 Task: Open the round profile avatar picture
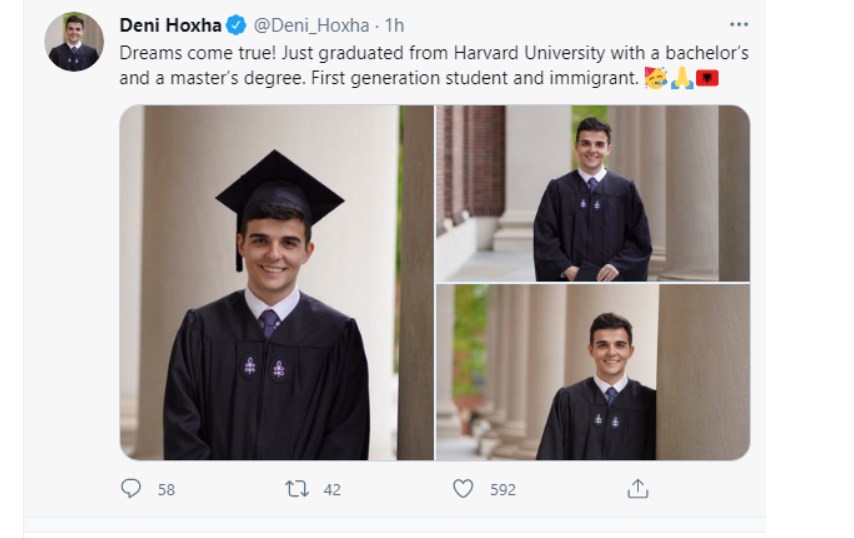[75, 42]
